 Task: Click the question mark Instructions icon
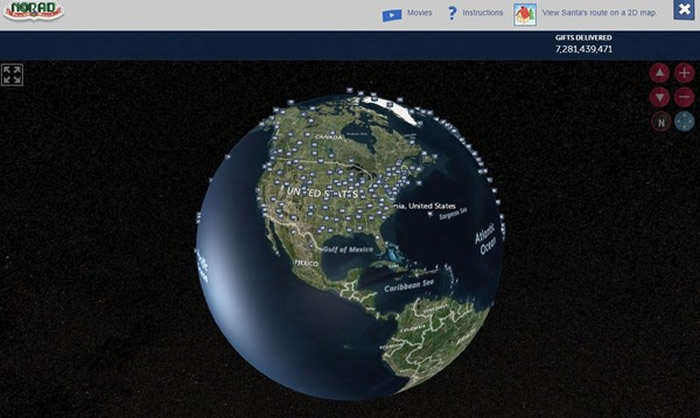click(x=452, y=13)
